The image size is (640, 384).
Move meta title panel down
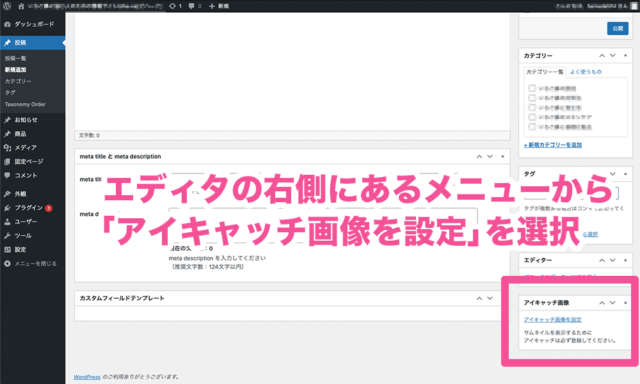click(x=490, y=157)
